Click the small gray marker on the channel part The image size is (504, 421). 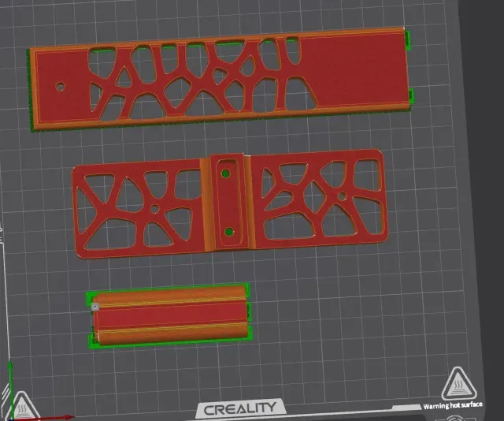pyautogui.click(x=95, y=307)
